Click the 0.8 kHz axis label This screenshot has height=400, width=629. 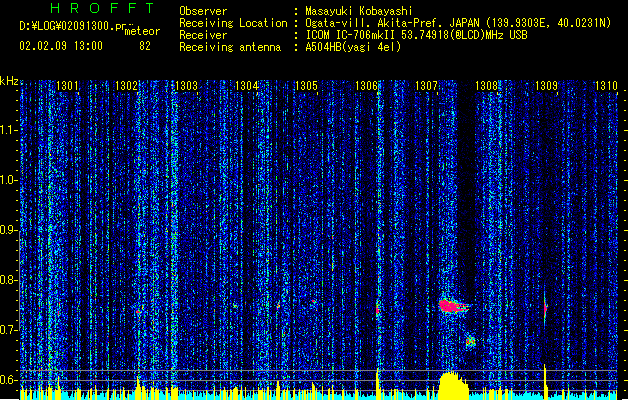[9, 280]
